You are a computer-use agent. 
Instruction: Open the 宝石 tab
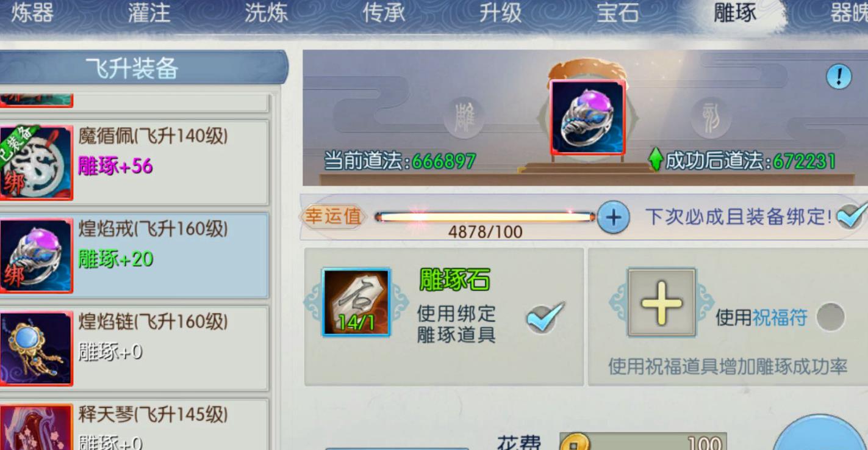point(617,13)
